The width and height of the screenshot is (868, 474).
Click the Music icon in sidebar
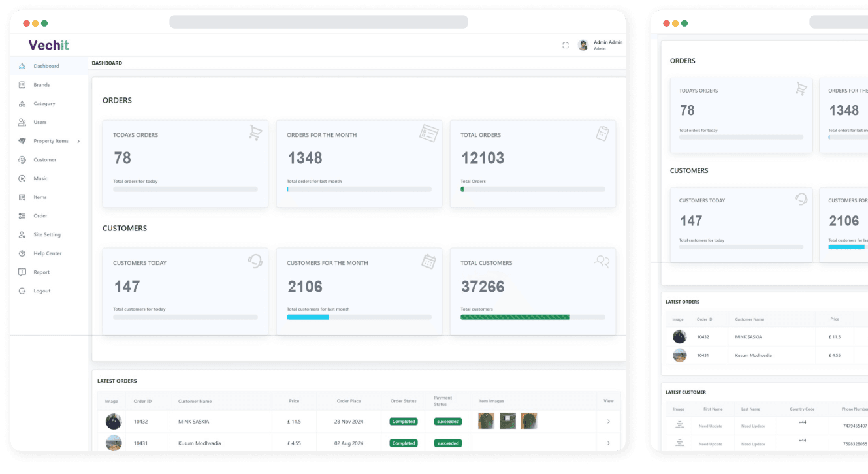22,178
